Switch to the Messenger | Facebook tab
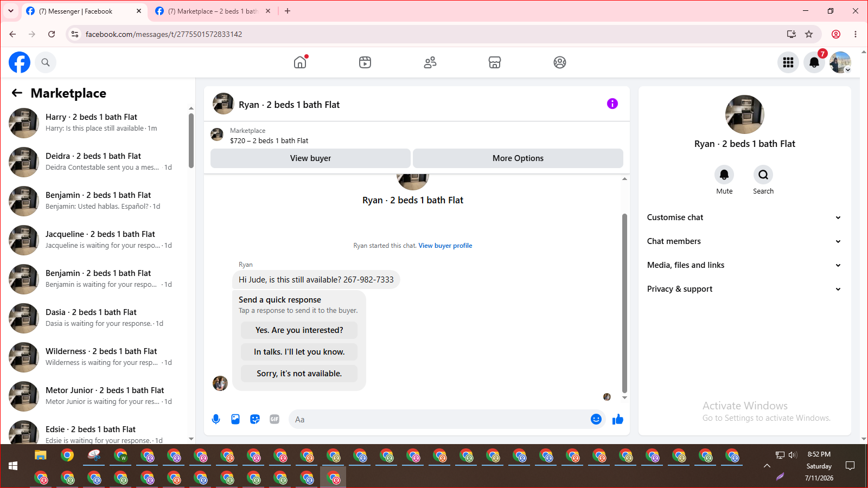The width and height of the screenshot is (868, 488). pos(84,11)
